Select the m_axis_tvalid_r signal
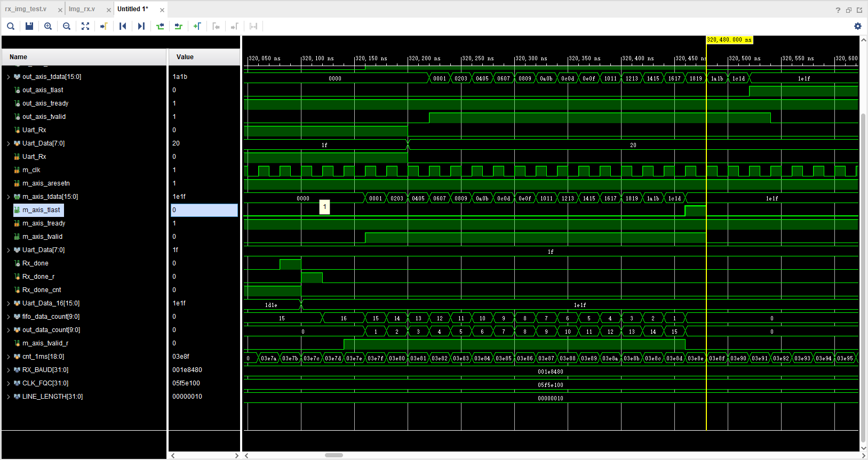Viewport: 868px width, 460px height. 45,343
